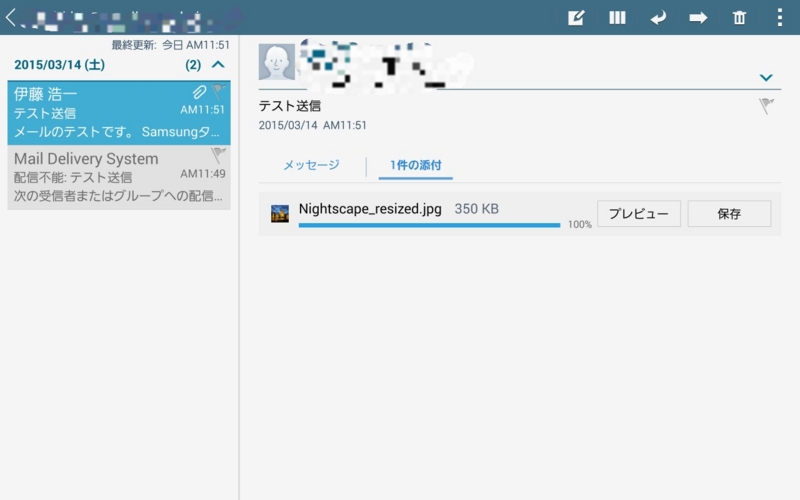Click the 保存 button
The image size is (800, 500).
729,213
